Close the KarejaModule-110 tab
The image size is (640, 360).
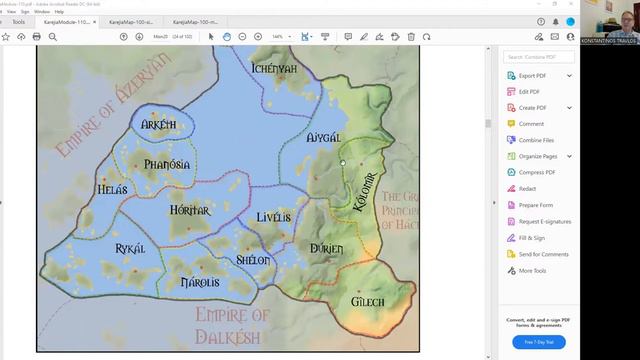pyautogui.click(x=95, y=22)
